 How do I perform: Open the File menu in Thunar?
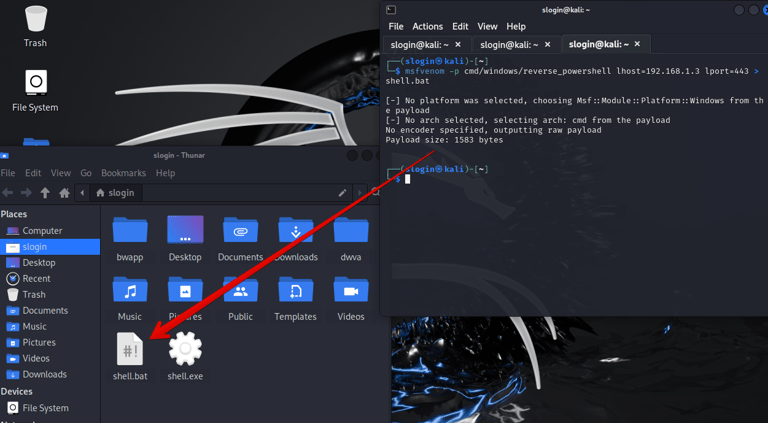pyautogui.click(x=8, y=173)
